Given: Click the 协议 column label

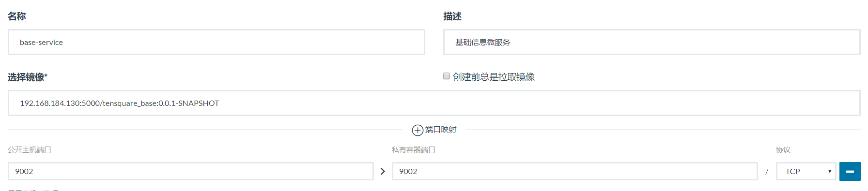Looking at the screenshot, I should click(x=783, y=150).
